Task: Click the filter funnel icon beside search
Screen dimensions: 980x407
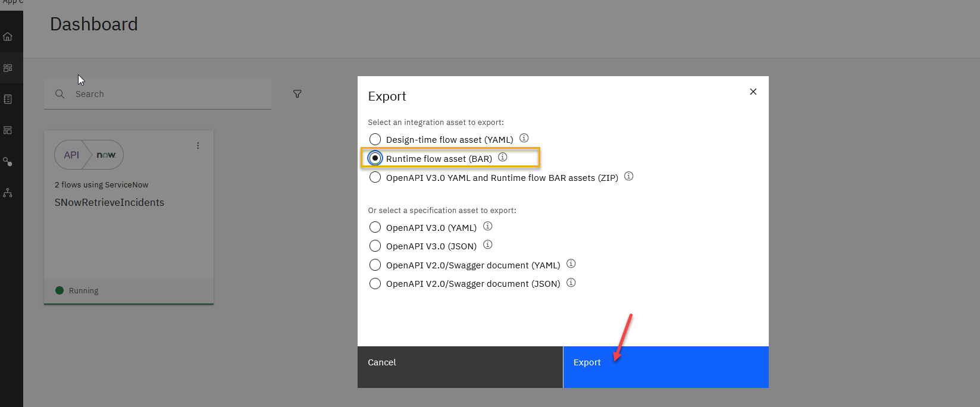Action: click(x=298, y=94)
